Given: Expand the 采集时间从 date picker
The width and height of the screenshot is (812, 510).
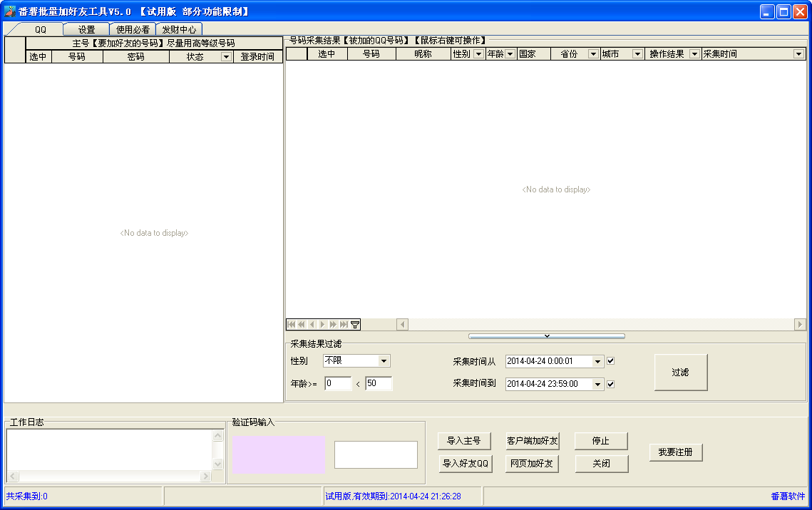Looking at the screenshot, I should (x=597, y=362).
